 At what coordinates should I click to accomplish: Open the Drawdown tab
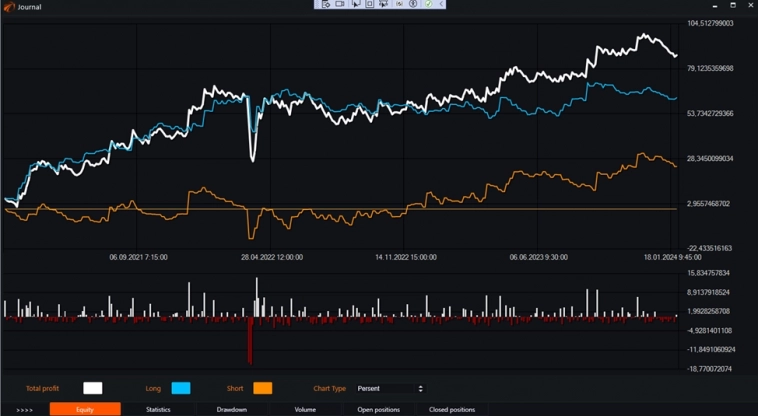[x=232, y=409]
